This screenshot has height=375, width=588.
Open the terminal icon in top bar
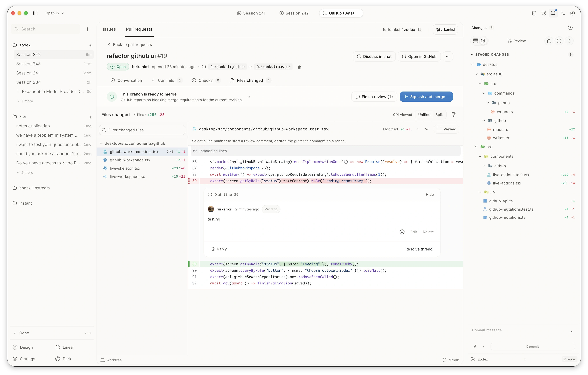563,13
